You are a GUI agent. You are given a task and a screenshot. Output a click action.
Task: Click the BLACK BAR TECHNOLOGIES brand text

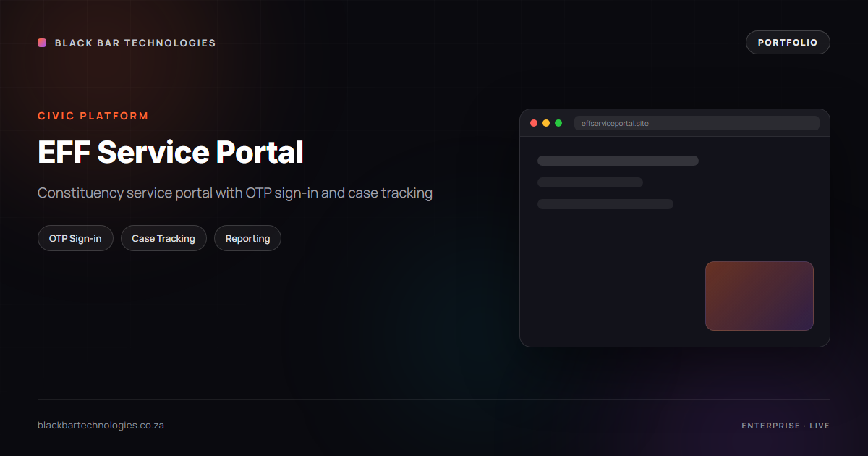(x=135, y=43)
